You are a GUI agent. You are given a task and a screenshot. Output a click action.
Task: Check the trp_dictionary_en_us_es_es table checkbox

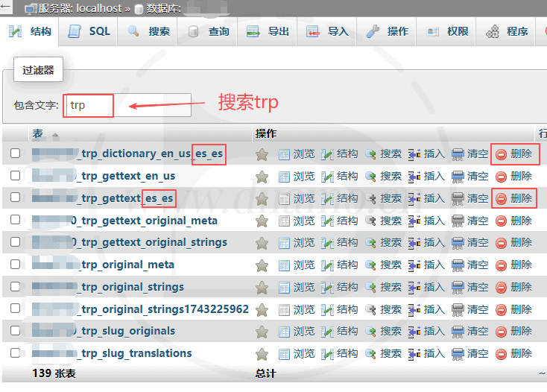[x=15, y=154]
